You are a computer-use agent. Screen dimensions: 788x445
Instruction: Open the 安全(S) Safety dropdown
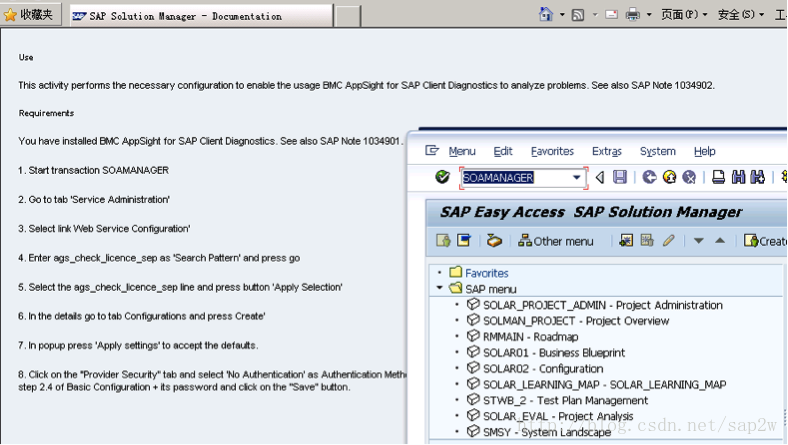[x=741, y=15]
